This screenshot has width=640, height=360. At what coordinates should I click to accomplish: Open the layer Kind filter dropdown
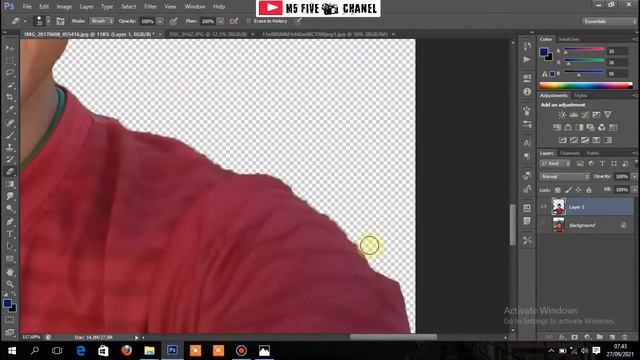(555, 164)
